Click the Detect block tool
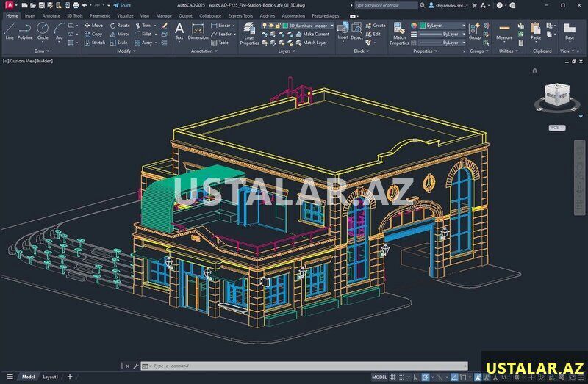 [356, 31]
